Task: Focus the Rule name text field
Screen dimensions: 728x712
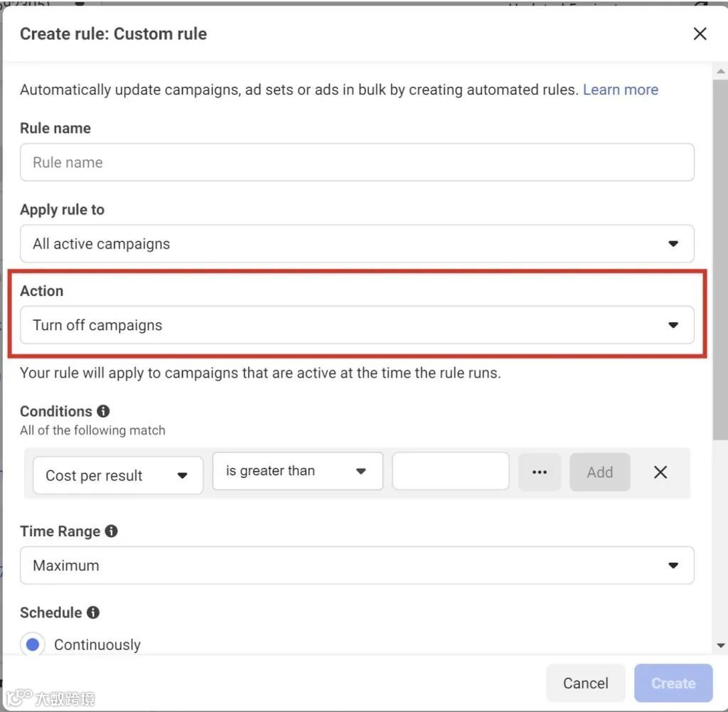Action: tap(357, 162)
